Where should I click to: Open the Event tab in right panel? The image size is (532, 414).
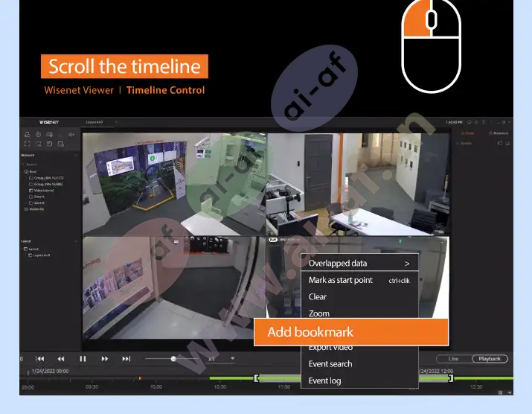tap(467, 133)
